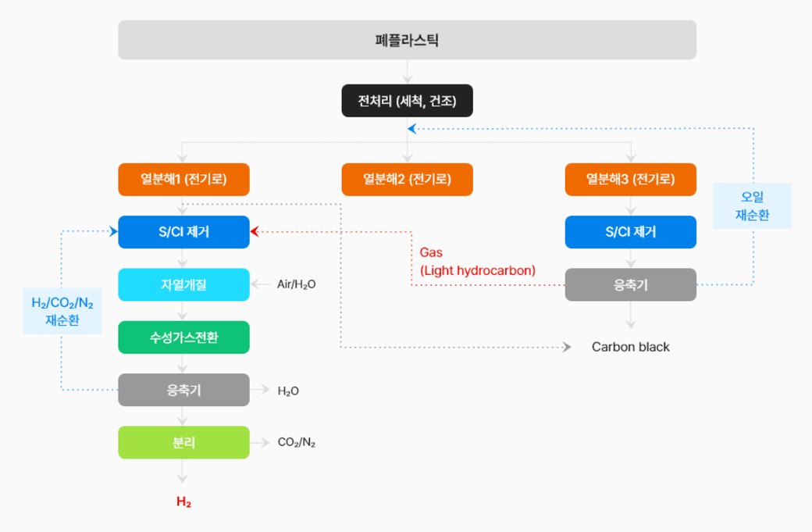Click the green 수성가스전환 box
The width and height of the screenshot is (812, 532).
pyautogui.click(x=183, y=337)
